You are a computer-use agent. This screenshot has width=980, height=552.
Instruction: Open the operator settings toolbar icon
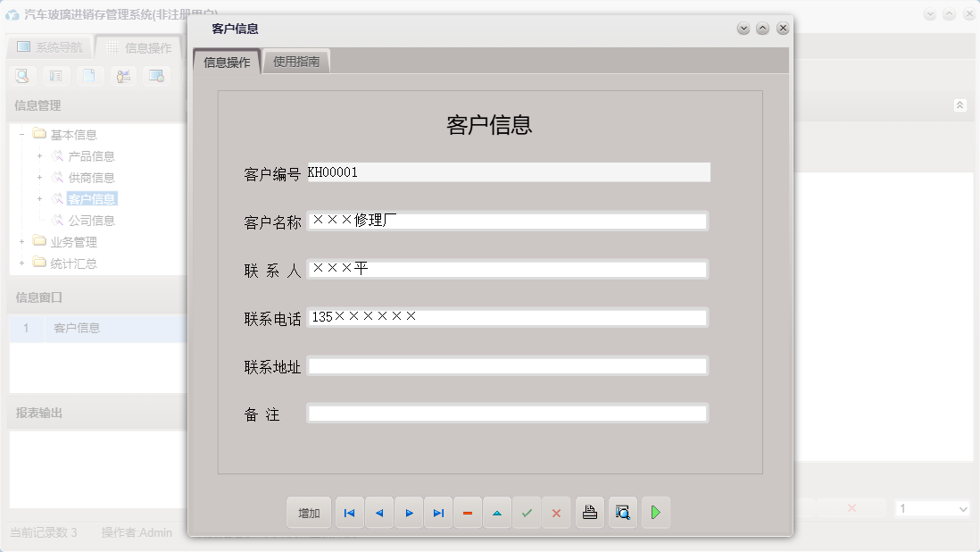point(123,76)
